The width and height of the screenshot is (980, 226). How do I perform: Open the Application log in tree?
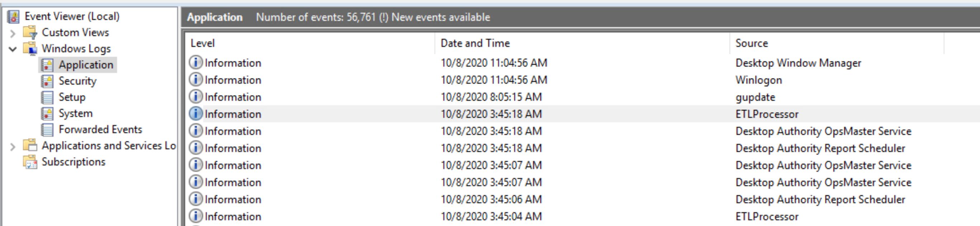(86, 65)
